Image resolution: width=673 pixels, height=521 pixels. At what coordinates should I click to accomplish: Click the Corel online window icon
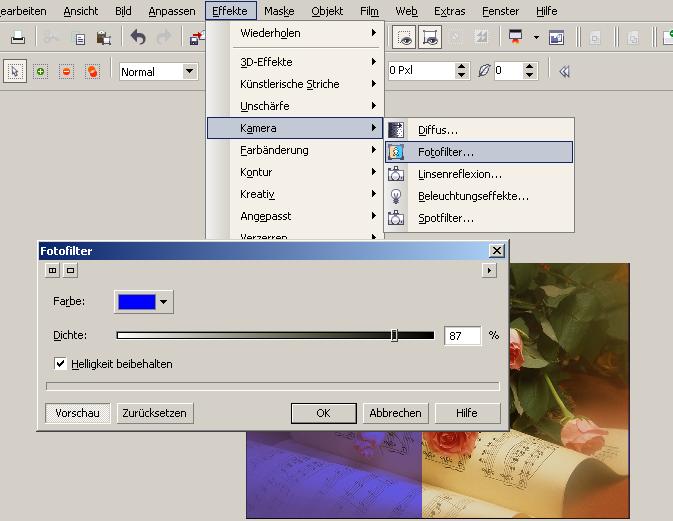pyautogui.click(x=556, y=38)
